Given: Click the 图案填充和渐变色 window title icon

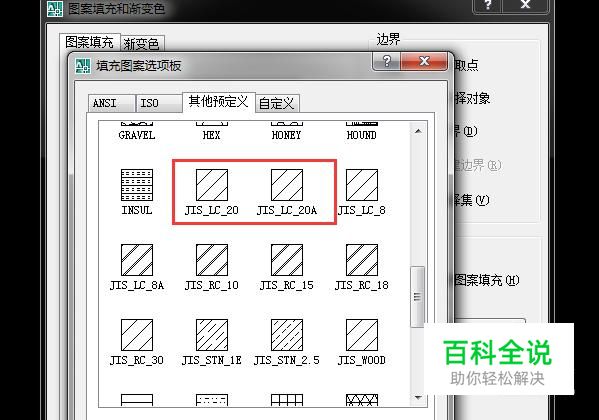Looking at the screenshot, I should [55, 9].
